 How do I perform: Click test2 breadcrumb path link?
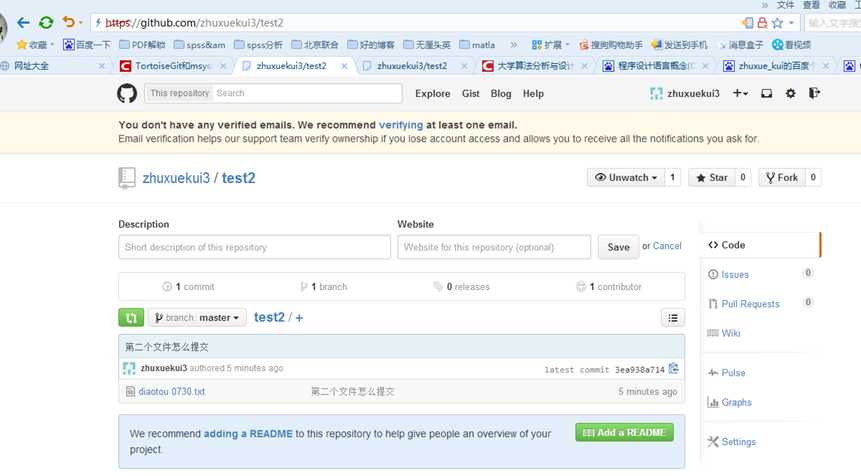tap(269, 317)
